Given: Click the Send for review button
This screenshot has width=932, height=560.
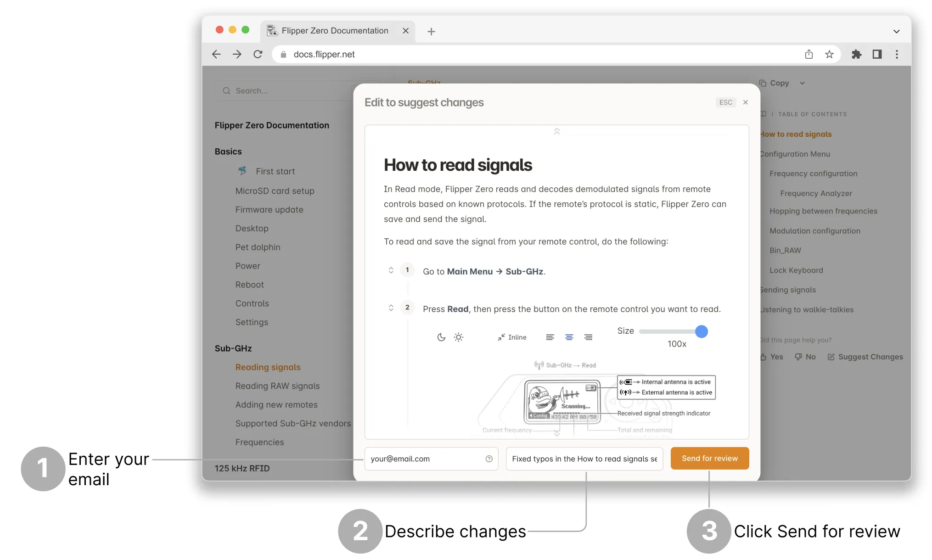Looking at the screenshot, I should (710, 459).
